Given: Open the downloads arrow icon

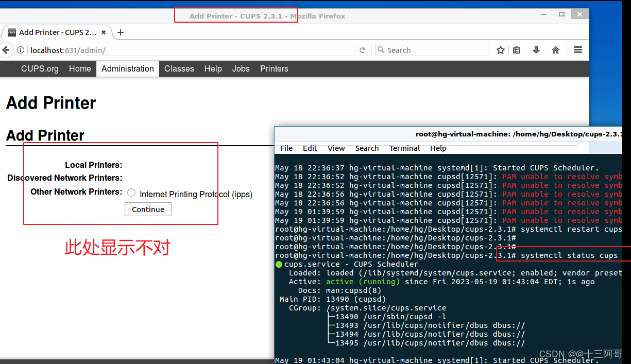Looking at the screenshot, I should [536, 50].
